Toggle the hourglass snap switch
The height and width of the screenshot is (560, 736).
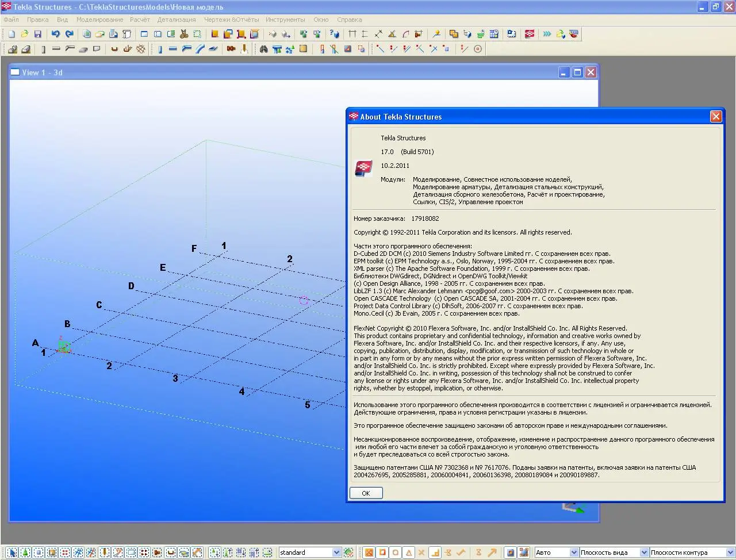[x=478, y=553]
